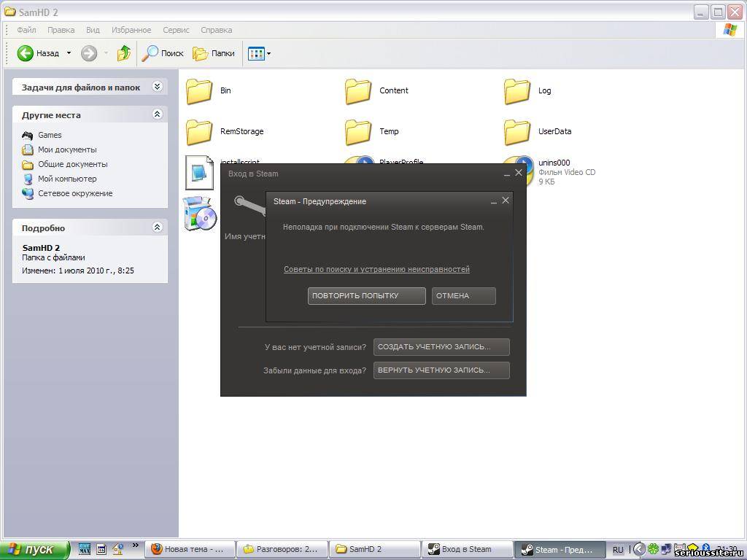Open the Log folder
This screenshot has height=560, width=747.
517,91
